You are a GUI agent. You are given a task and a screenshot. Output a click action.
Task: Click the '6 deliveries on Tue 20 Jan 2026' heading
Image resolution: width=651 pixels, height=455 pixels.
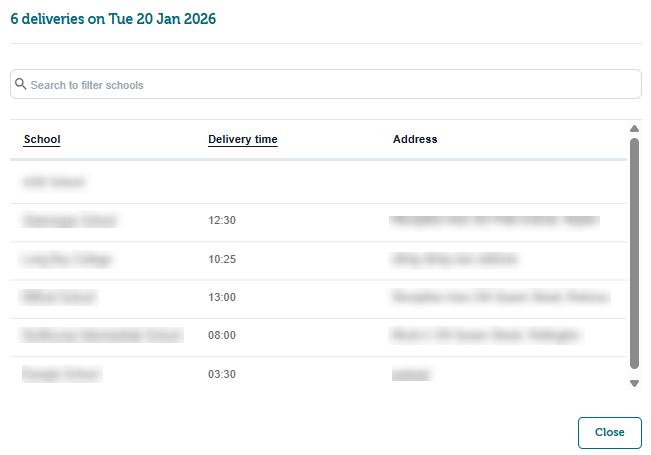(x=112, y=19)
